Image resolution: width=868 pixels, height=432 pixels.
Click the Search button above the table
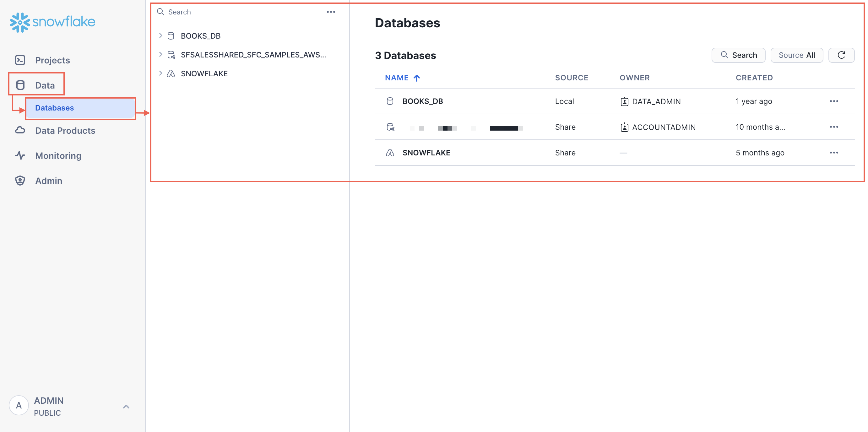(738, 55)
